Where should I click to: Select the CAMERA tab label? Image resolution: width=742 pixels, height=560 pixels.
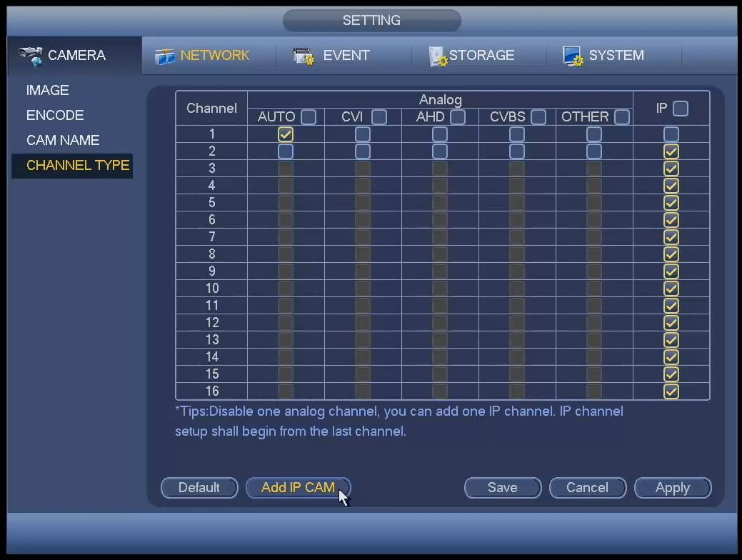pos(76,56)
